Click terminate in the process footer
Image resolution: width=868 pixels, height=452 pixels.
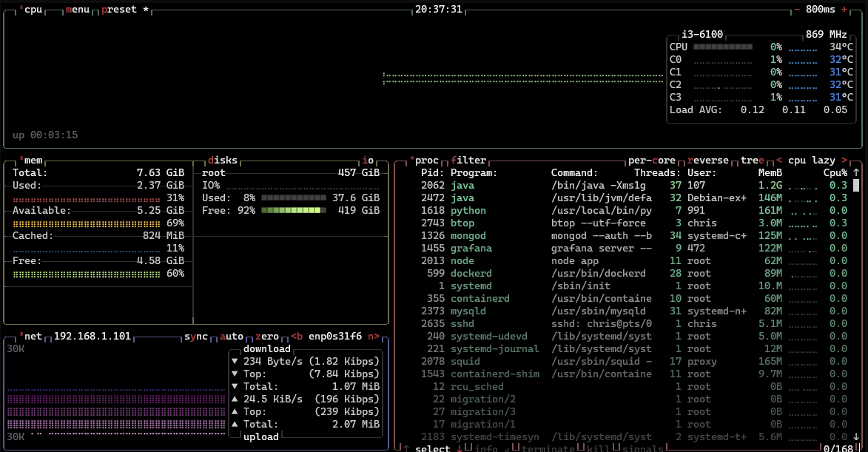[549, 448]
